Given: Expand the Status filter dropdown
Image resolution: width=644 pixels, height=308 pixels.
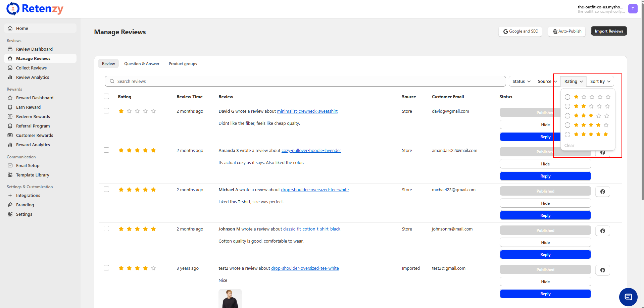Looking at the screenshot, I should 521,81.
